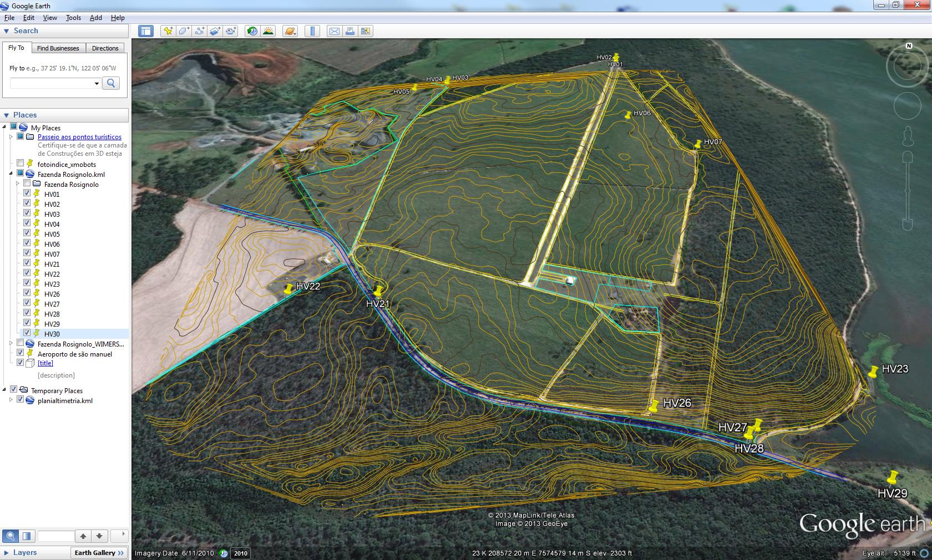Uncheck Aeroporto de são manuel checkbox

pos(21,353)
